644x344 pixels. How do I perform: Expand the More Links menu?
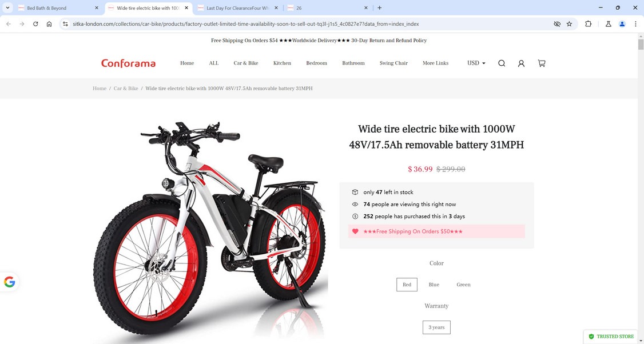click(x=435, y=63)
